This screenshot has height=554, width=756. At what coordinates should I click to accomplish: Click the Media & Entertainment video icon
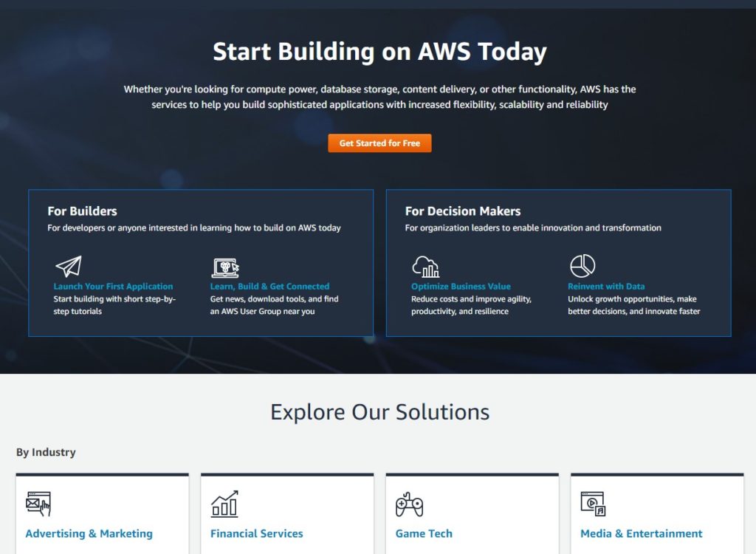593,504
